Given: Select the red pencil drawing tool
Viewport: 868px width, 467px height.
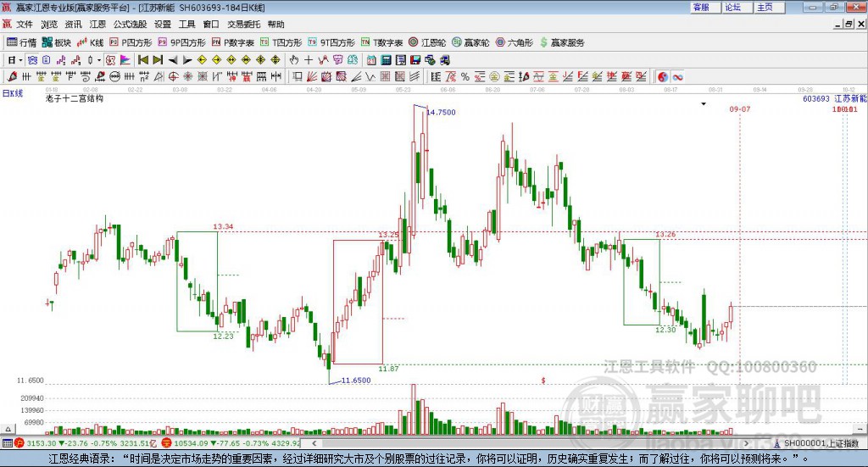Looking at the screenshot, I should point(12,77).
